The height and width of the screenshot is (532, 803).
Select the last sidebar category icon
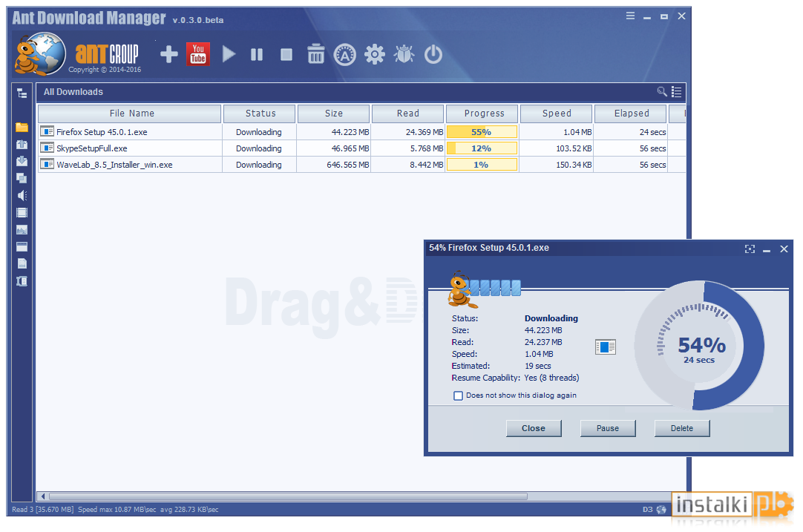tap(22, 281)
